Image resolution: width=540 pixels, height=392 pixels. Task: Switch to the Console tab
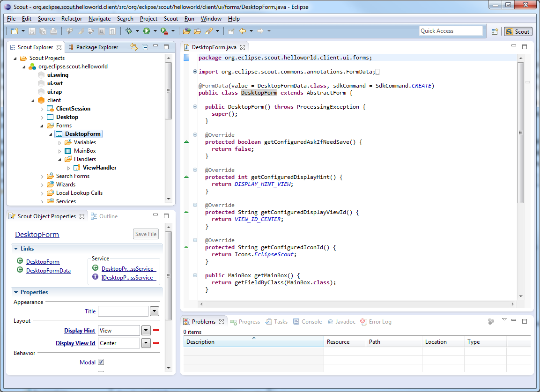point(308,321)
